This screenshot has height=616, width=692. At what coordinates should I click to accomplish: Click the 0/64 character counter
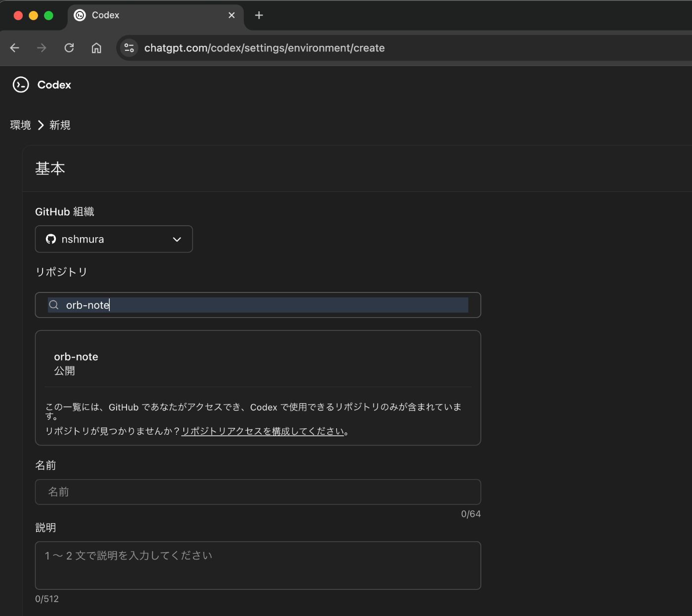[471, 514]
